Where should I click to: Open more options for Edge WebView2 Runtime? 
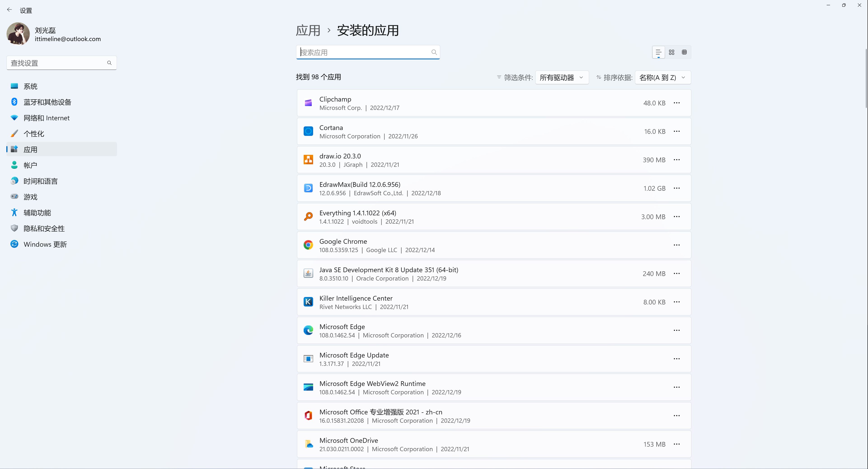677,387
